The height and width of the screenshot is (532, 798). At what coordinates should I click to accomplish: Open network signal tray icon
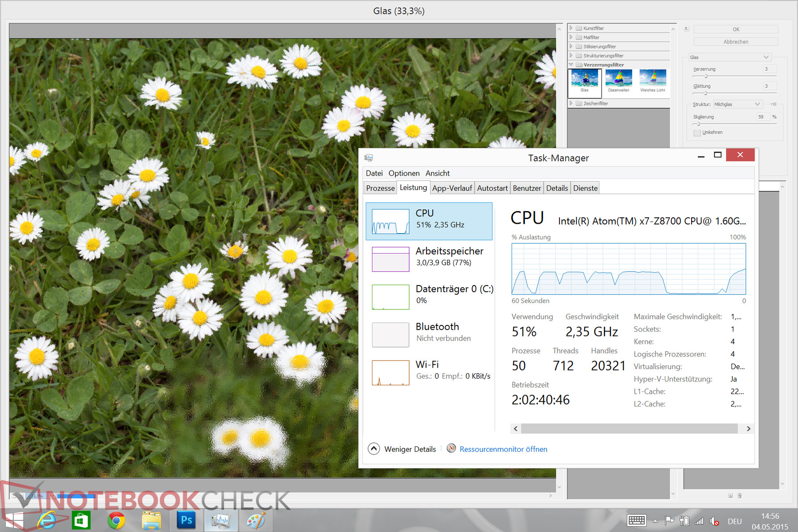[699, 521]
